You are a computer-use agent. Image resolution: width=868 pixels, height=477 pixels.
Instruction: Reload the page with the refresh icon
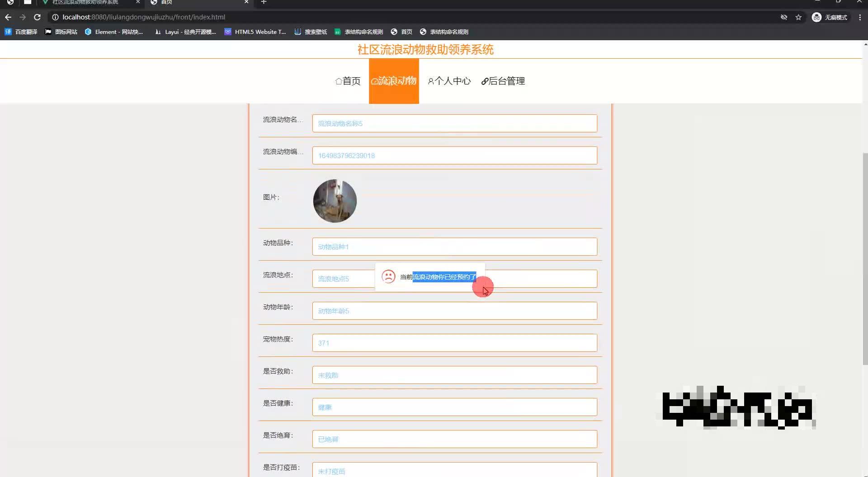point(37,17)
